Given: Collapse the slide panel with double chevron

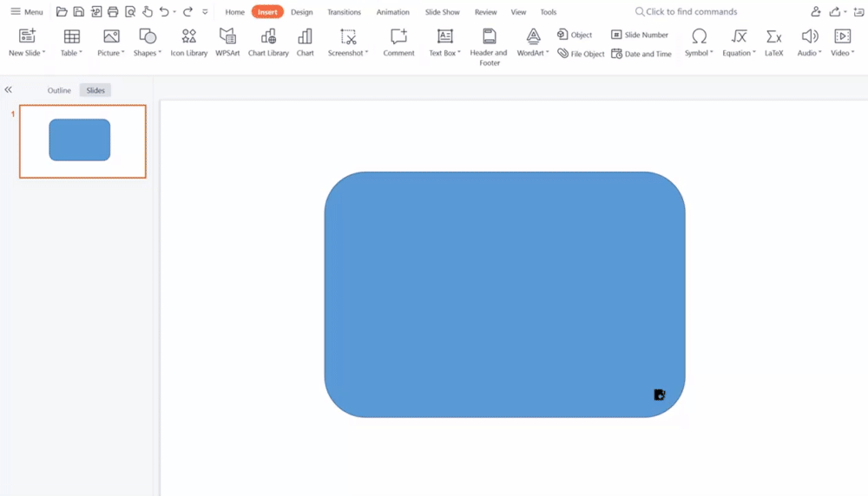Looking at the screenshot, I should tap(9, 89).
